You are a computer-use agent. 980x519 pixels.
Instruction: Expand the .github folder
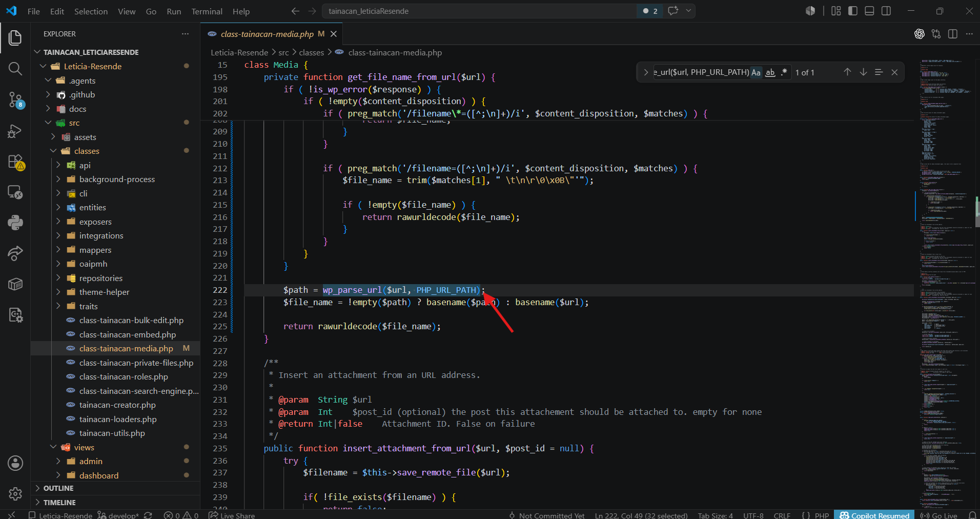[48, 94]
